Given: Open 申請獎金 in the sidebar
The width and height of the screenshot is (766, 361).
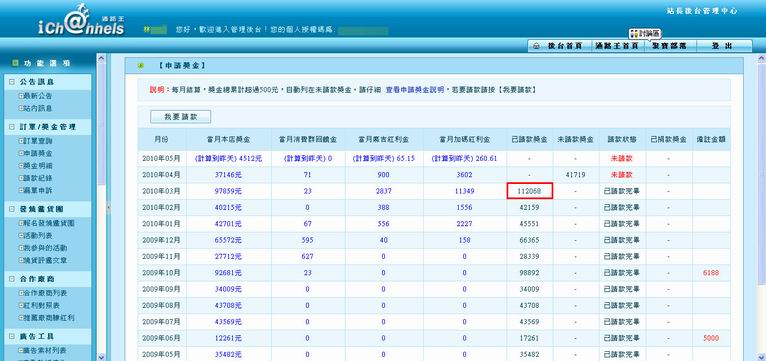Looking at the screenshot, I should pyautogui.click(x=38, y=153).
